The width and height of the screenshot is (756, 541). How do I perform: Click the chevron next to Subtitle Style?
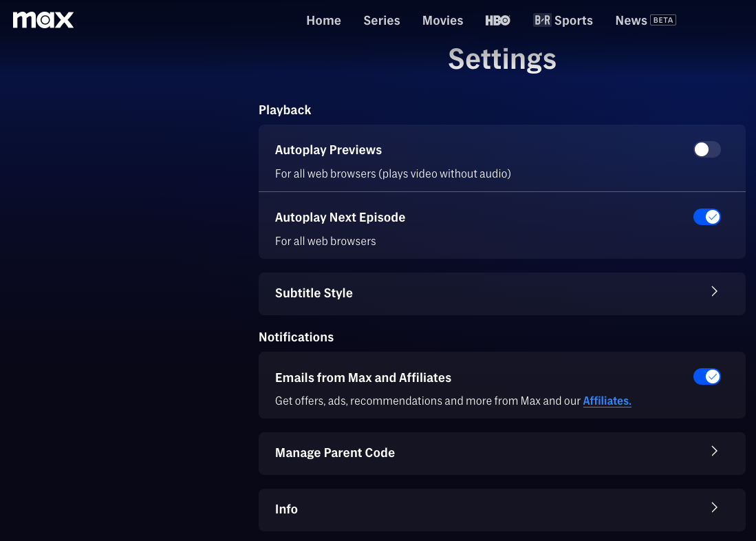tap(714, 291)
